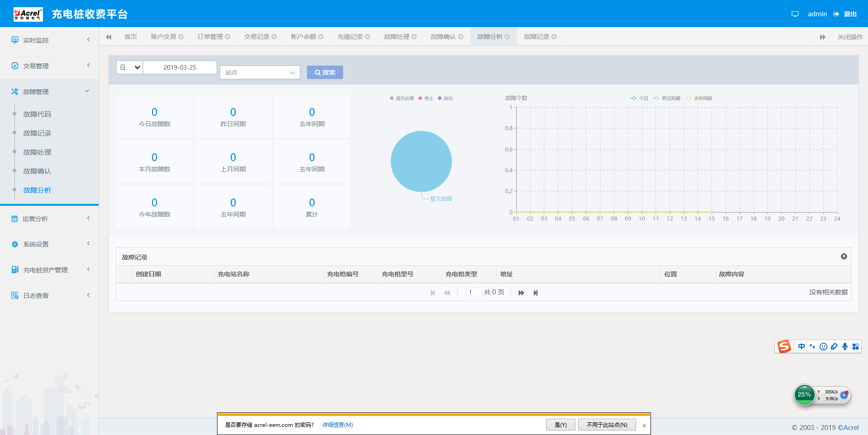Screen dimensions: 868x435
Task: Close the 故障分析 tab
Action: pos(507,37)
